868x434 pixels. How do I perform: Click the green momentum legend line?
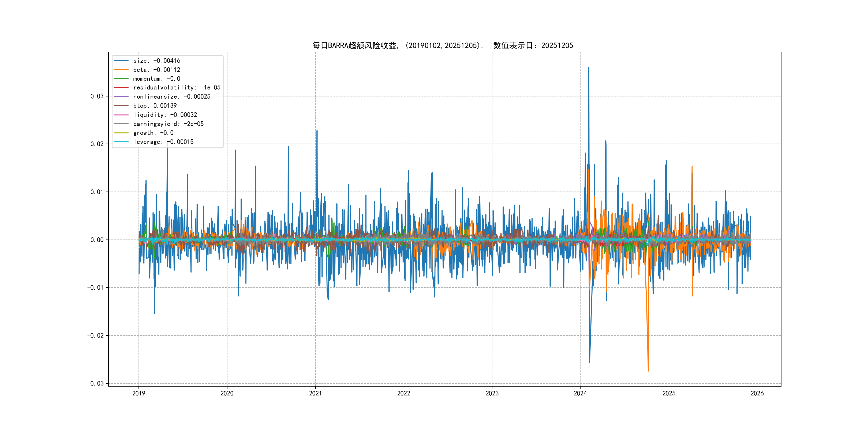121,78
